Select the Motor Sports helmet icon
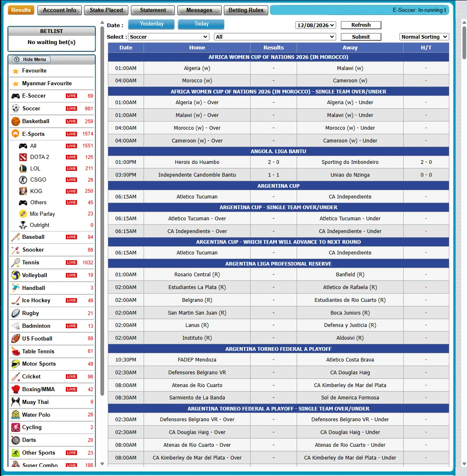The height and width of the screenshot is (476, 467). click(x=16, y=364)
